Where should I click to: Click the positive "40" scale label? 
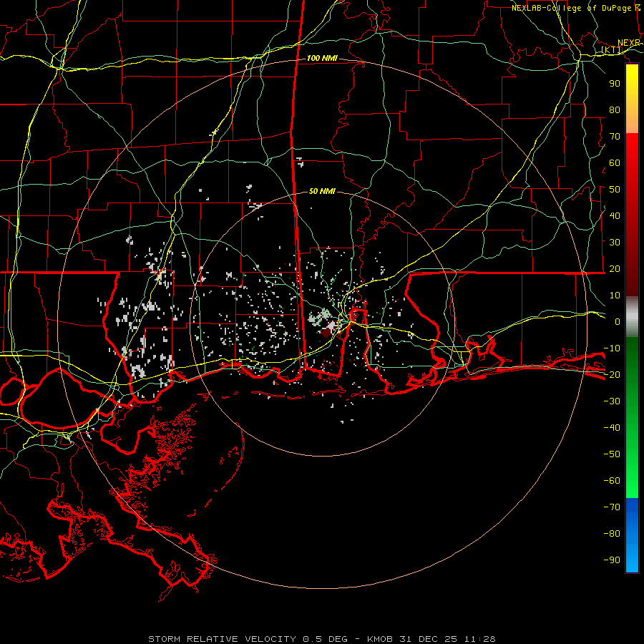615,216
